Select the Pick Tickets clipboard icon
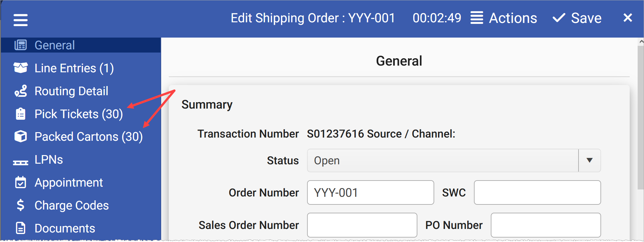The width and height of the screenshot is (644, 242). point(20,114)
